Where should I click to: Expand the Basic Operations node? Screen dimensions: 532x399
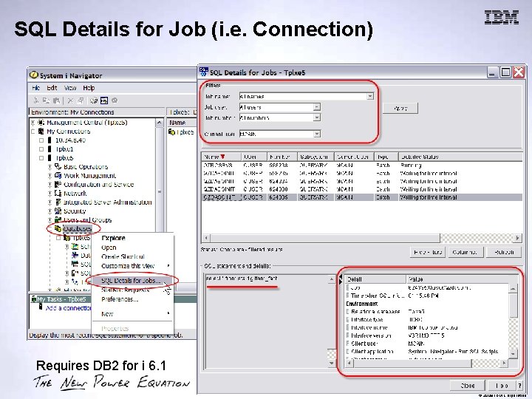[x=50, y=166]
